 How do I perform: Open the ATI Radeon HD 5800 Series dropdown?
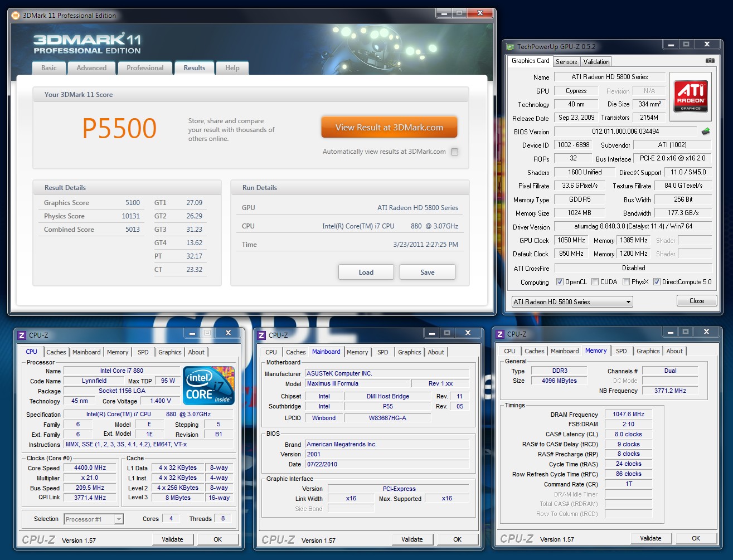pyautogui.click(x=572, y=302)
